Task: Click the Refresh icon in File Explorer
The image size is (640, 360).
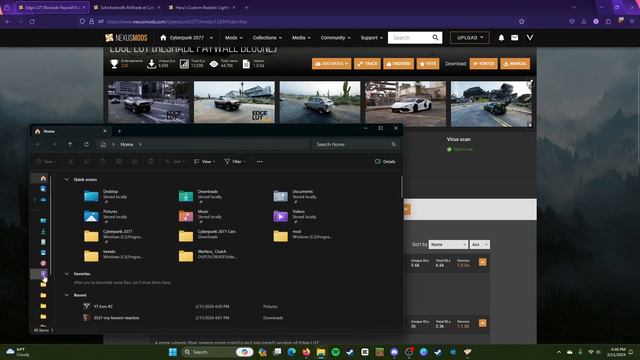Action: pyautogui.click(x=86, y=144)
